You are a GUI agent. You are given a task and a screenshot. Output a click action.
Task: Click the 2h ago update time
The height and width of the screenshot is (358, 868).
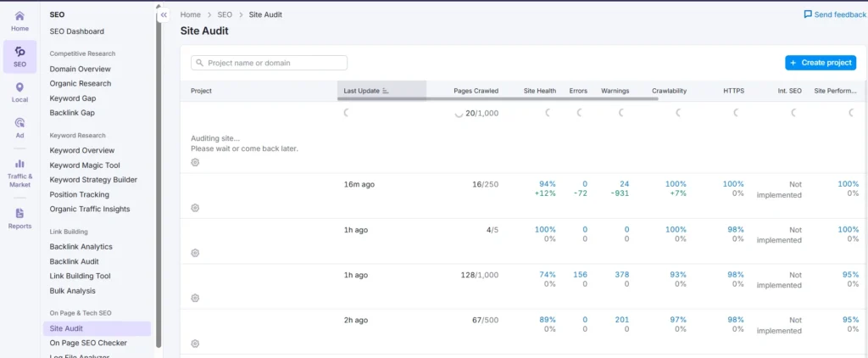356,321
